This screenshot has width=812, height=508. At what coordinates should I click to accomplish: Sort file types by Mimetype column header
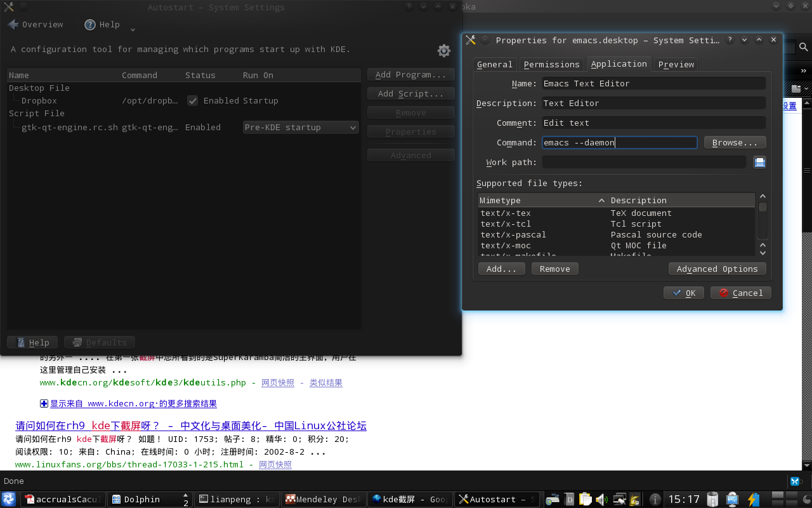pyautogui.click(x=542, y=201)
